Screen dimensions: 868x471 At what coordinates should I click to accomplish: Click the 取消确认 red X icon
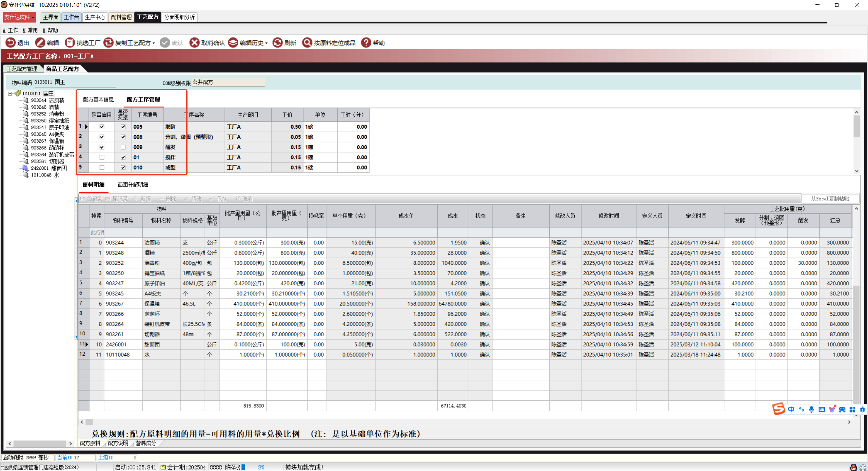tap(194, 43)
